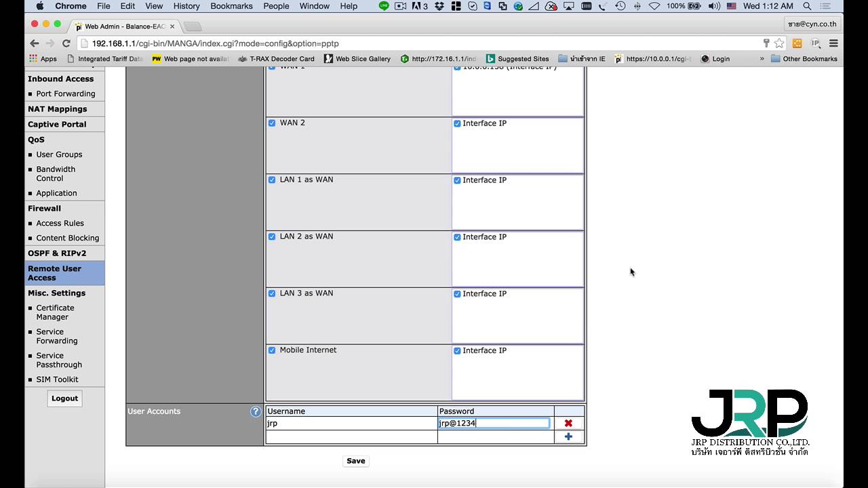Open the US input source flag

point(732,6)
